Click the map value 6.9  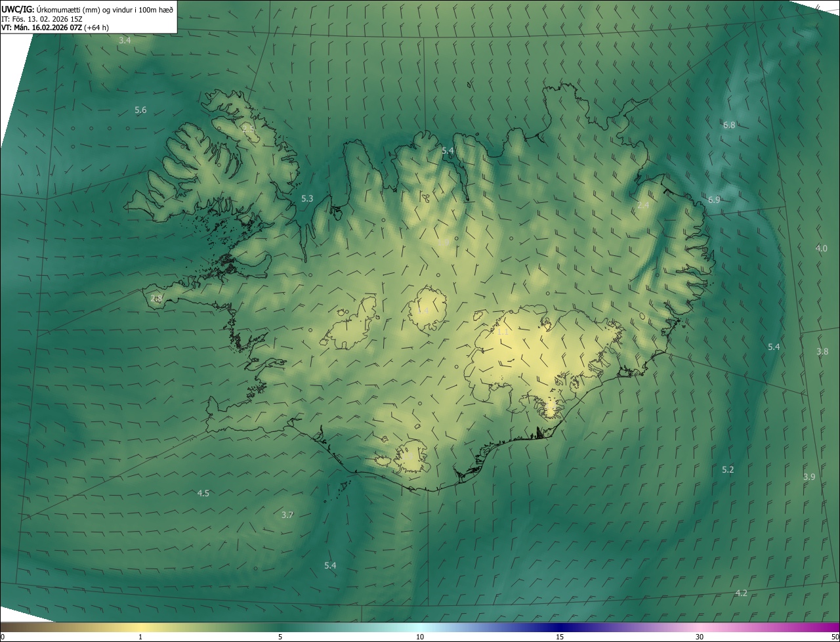coord(714,200)
